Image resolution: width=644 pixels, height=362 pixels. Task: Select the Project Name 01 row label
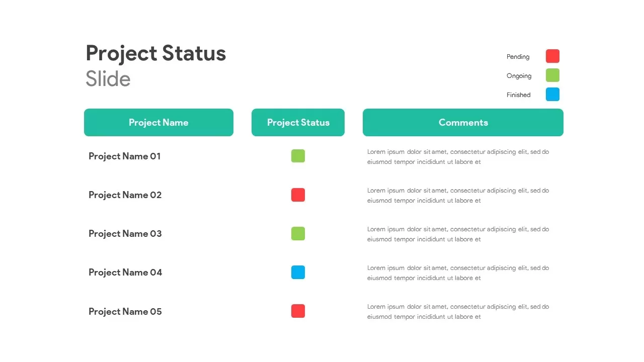(x=125, y=156)
